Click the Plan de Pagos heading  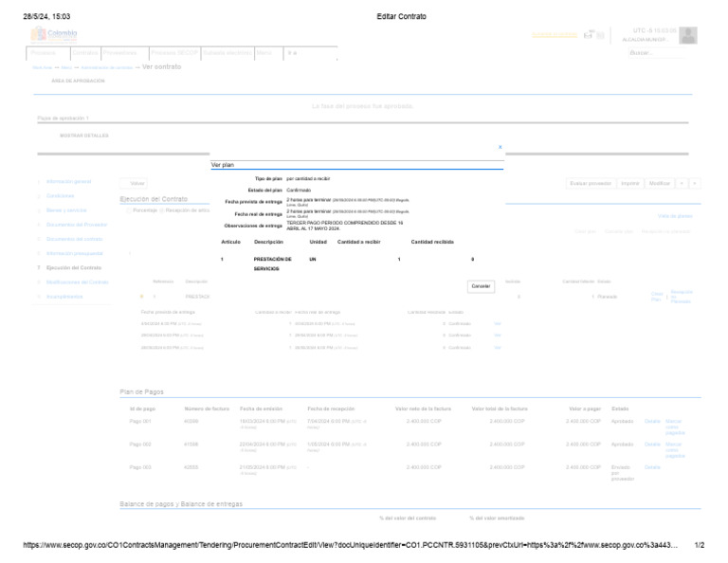(141, 391)
